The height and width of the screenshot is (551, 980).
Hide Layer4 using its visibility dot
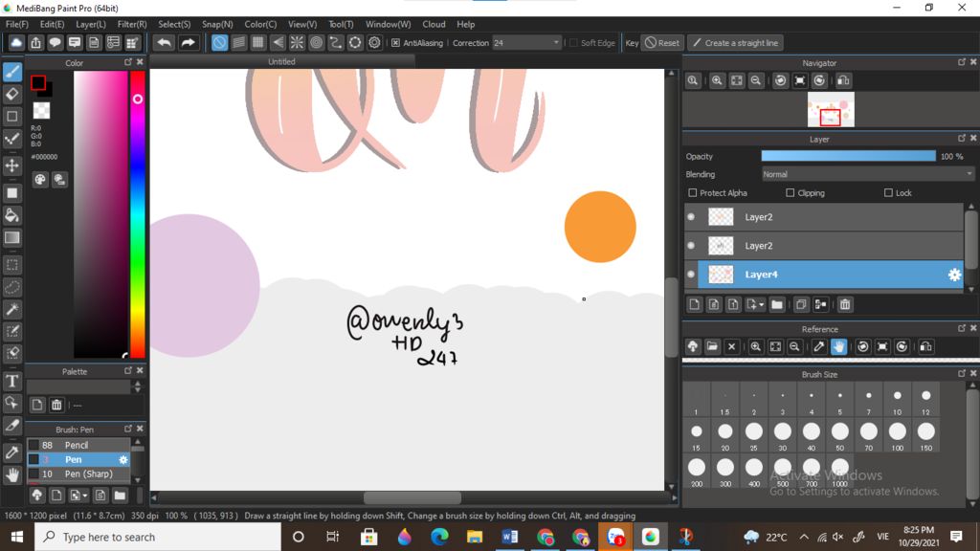691,275
